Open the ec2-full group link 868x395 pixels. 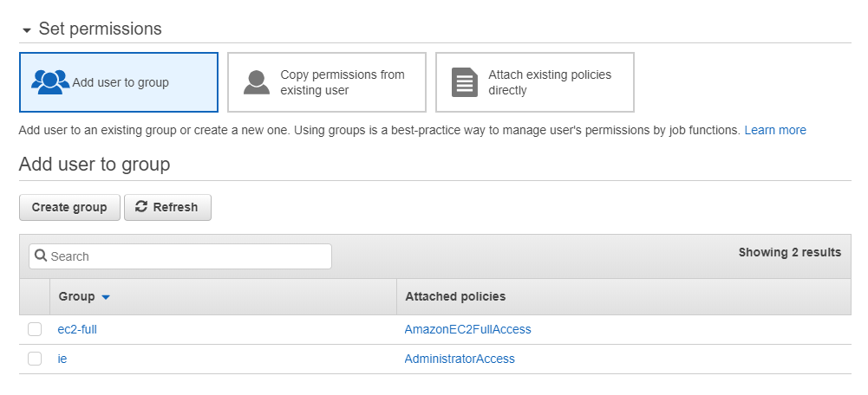[77, 330]
